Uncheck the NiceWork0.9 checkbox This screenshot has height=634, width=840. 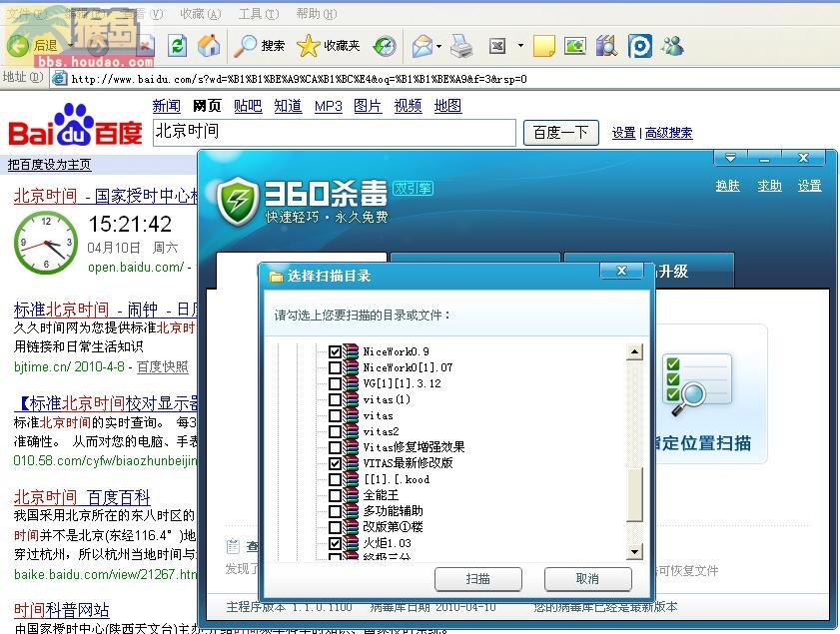click(x=335, y=351)
